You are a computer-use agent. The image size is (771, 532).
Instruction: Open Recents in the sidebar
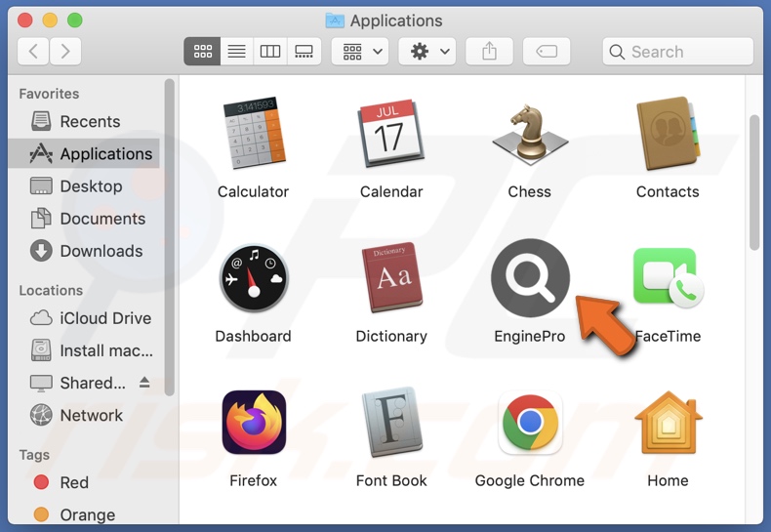click(84, 121)
